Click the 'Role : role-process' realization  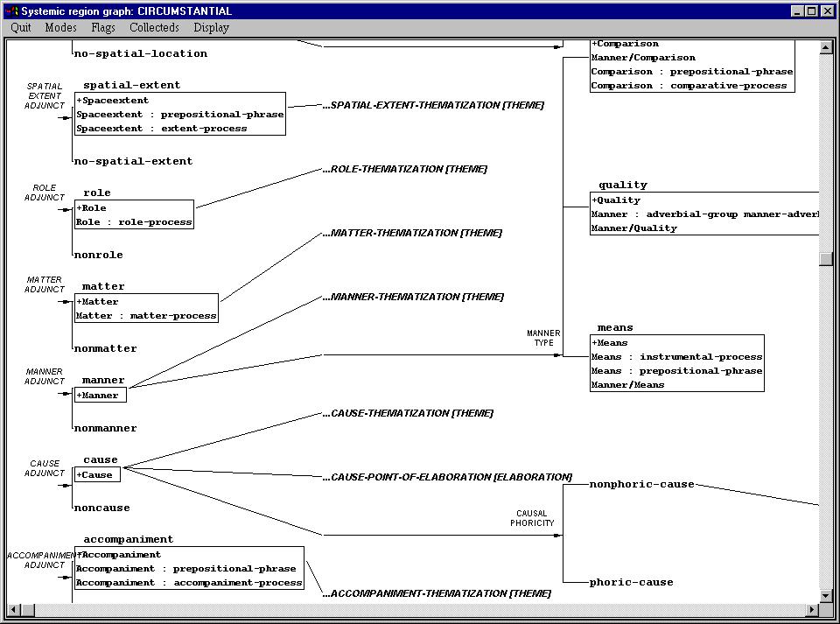point(134,221)
